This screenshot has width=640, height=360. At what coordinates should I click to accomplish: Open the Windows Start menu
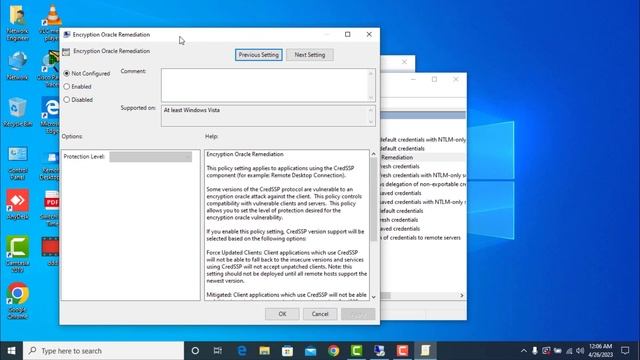(11, 351)
